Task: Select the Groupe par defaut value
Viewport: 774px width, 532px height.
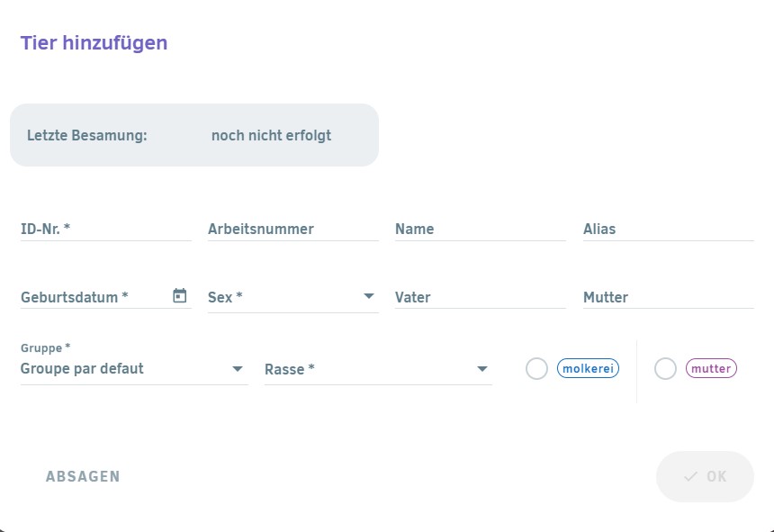Action: point(82,369)
